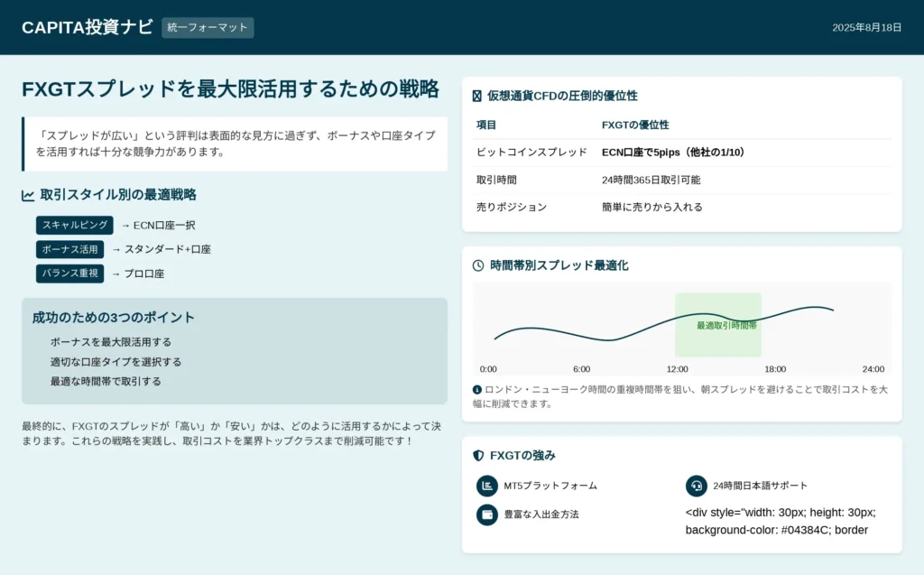
Task: Click the 12:00 label on the chart axis
Action: tap(677, 369)
